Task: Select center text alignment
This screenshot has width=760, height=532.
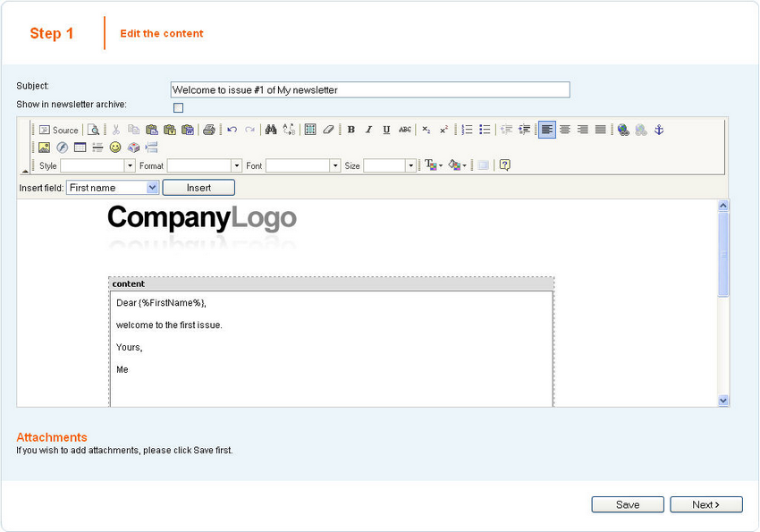Action: coord(565,130)
